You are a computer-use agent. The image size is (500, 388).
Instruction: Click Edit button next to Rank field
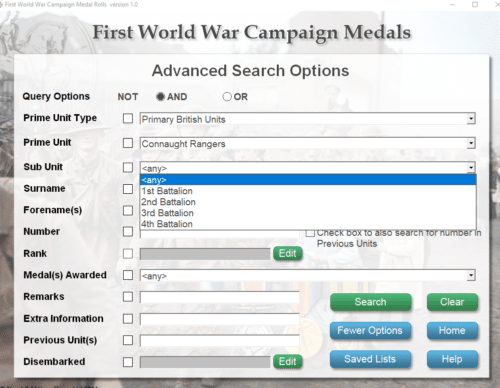pyautogui.click(x=288, y=254)
